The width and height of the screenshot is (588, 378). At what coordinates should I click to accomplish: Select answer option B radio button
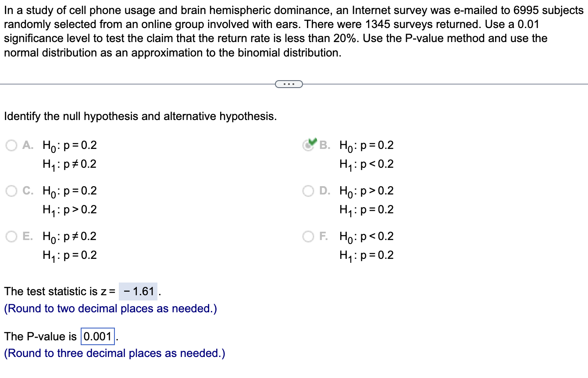308,145
